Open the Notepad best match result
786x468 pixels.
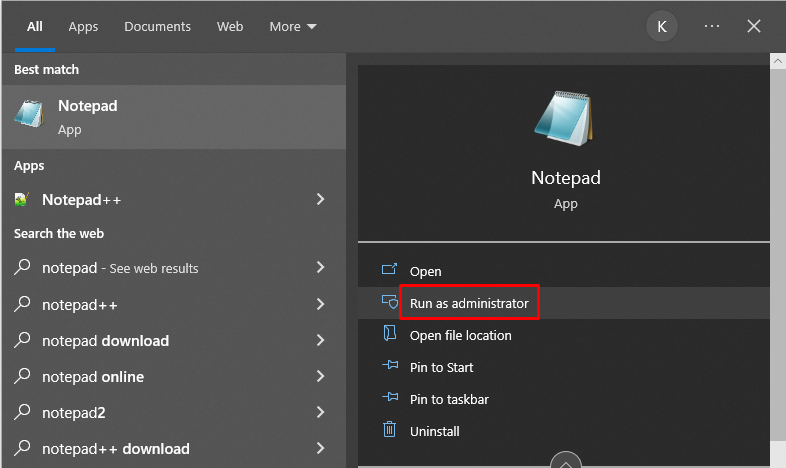pos(174,117)
